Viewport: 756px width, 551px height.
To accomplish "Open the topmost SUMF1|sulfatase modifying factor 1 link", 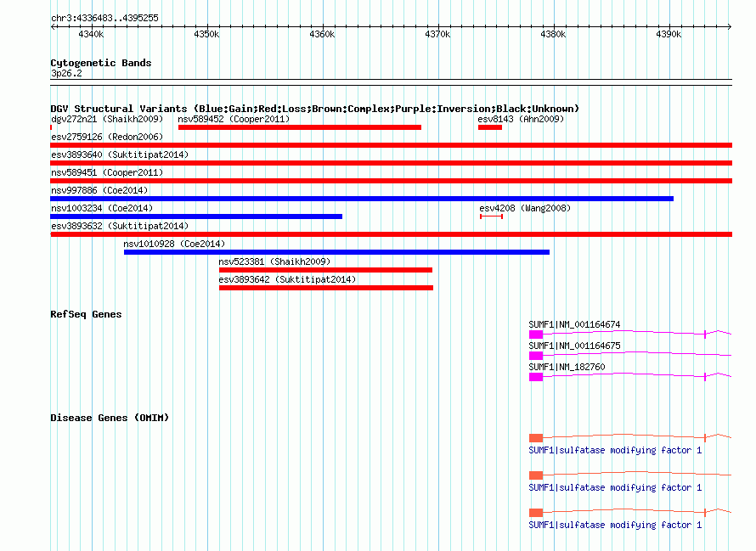I will [615, 450].
